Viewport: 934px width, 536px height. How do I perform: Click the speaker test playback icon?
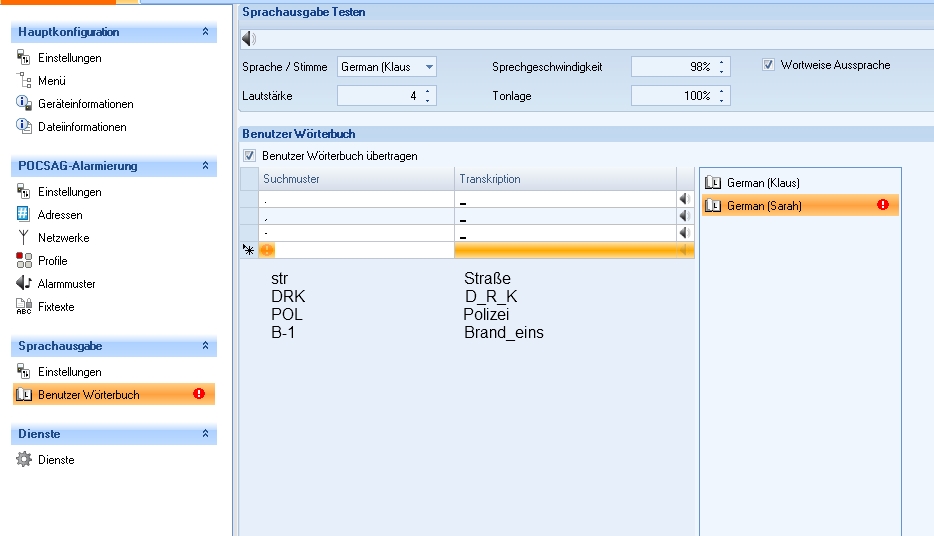(x=249, y=39)
